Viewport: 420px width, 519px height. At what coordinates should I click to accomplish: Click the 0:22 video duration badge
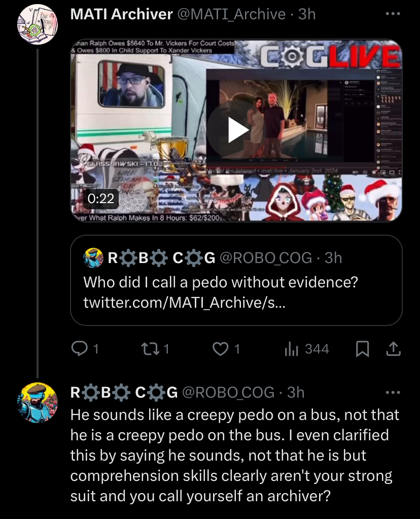pyautogui.click(x=100, y=198)
